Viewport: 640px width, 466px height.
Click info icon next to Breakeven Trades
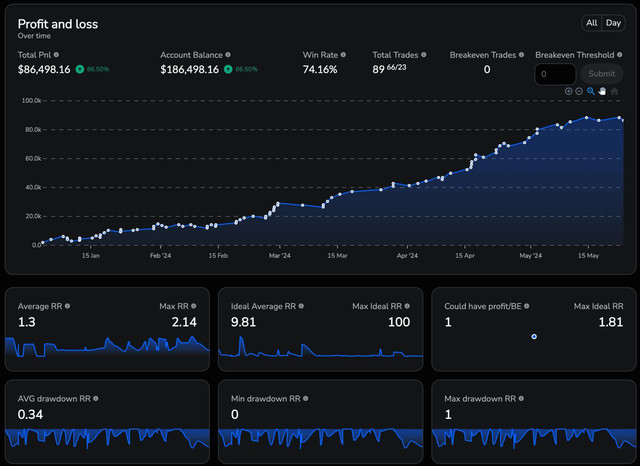522,55
